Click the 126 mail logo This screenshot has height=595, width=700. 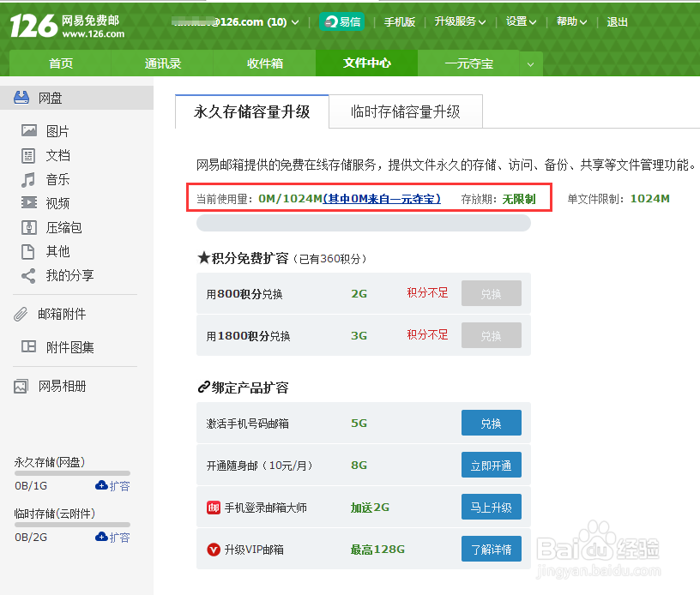67,26
